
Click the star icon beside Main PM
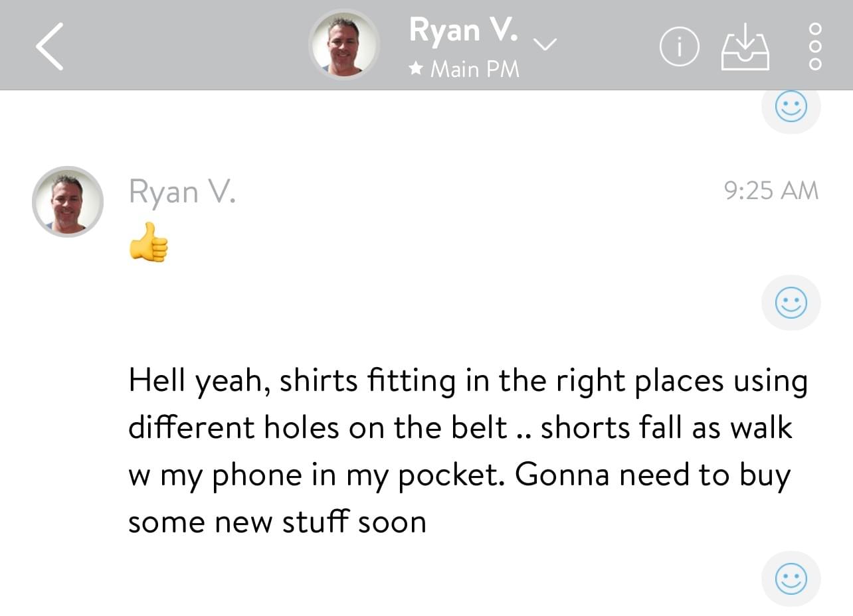pos(417,69)
